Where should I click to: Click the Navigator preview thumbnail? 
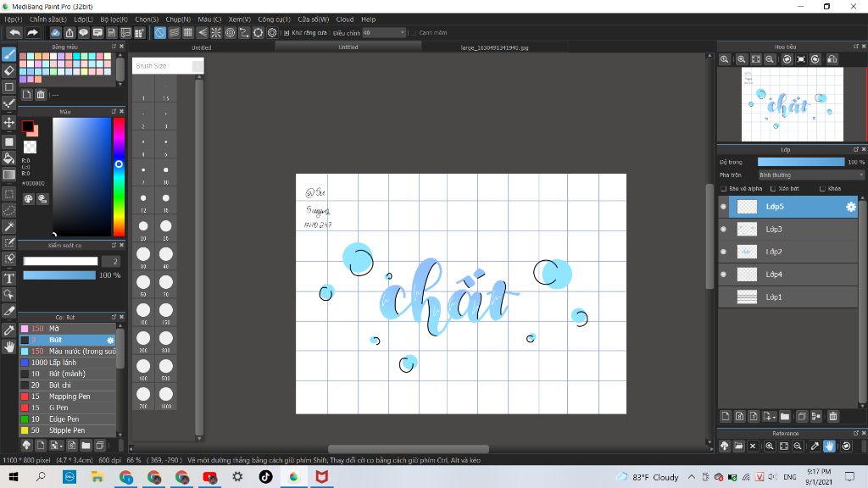pos(793,104)
